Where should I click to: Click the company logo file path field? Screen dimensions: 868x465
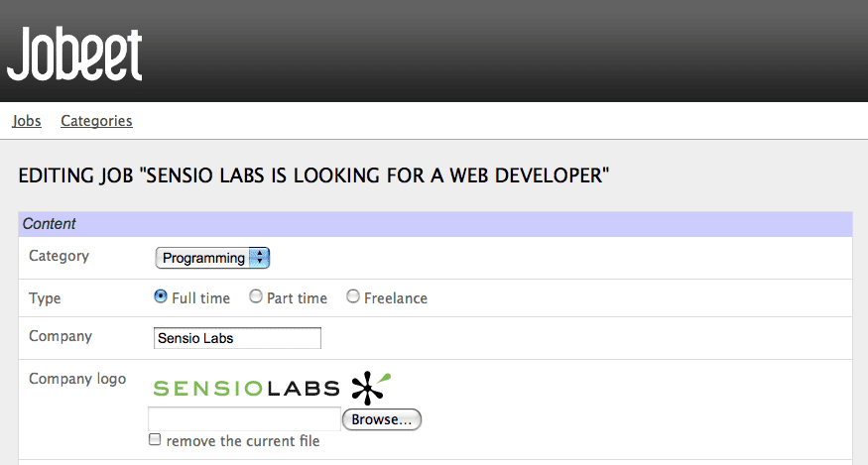244,419
